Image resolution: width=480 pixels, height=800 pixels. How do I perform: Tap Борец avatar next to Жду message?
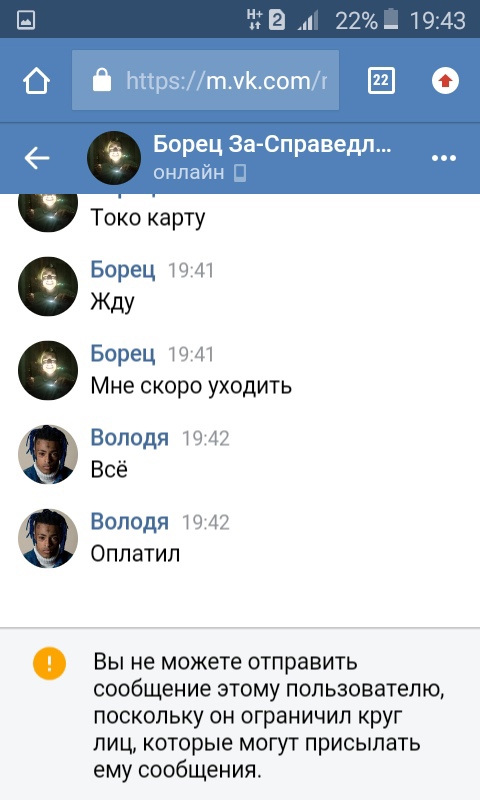(x=48, y=286)
